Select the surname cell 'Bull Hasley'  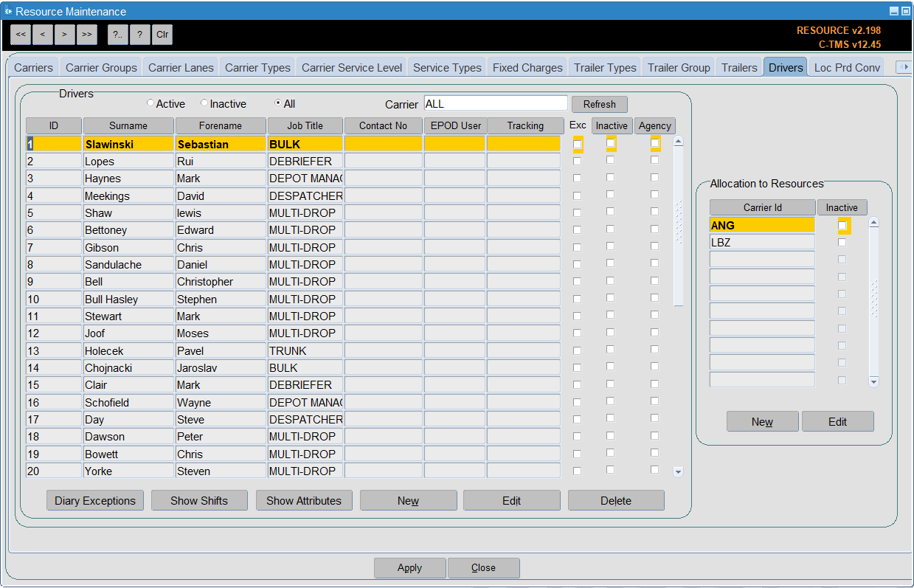click(x=128, y=299)
